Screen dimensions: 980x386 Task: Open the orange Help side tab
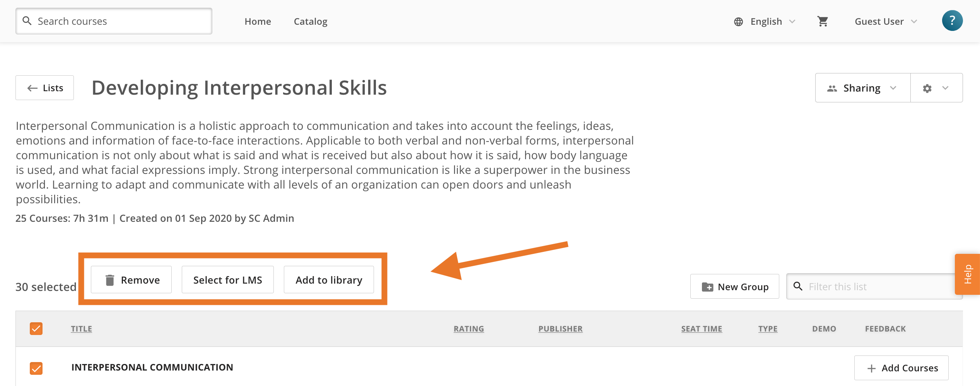click(x=967, y=274)
